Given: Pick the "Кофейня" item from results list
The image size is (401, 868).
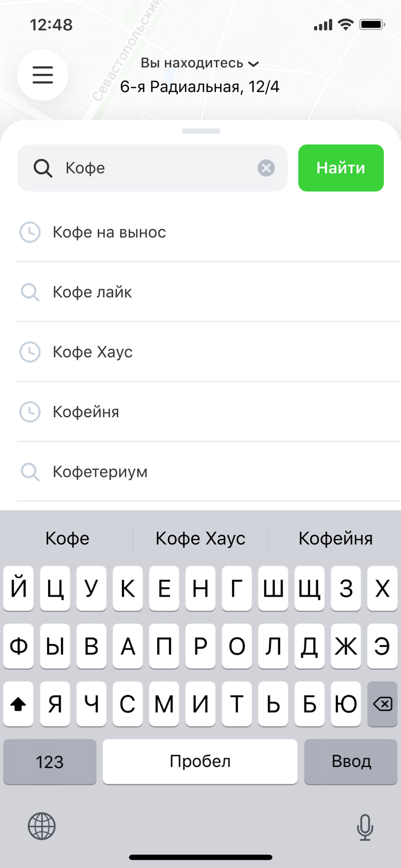Looking at the screenshot, I should [x=209, y=412].
